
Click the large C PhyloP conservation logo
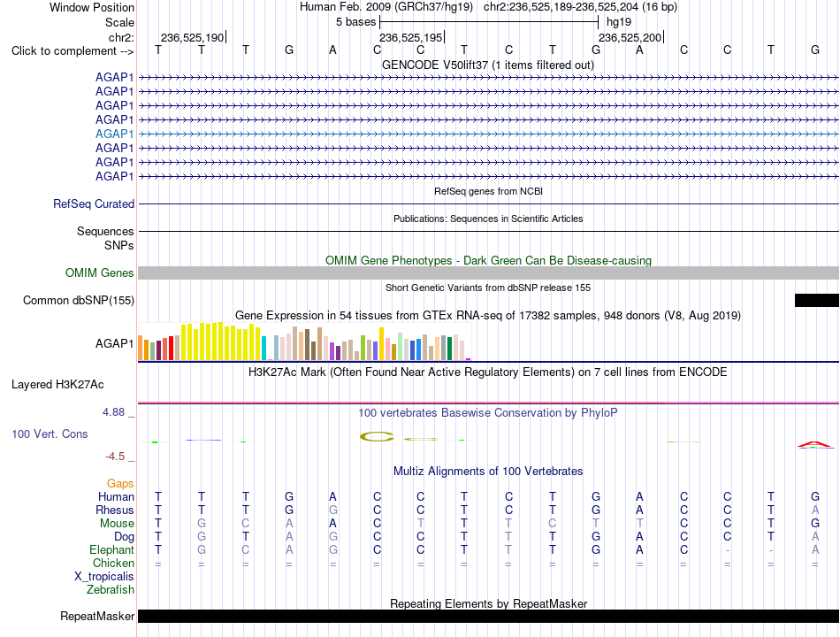click(x=377, y=437)
